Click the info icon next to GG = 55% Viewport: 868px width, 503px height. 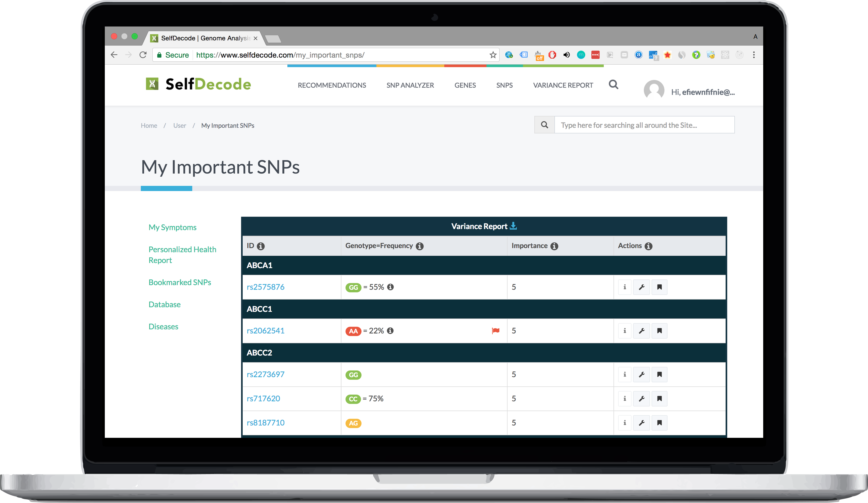(x=390, y=287)
